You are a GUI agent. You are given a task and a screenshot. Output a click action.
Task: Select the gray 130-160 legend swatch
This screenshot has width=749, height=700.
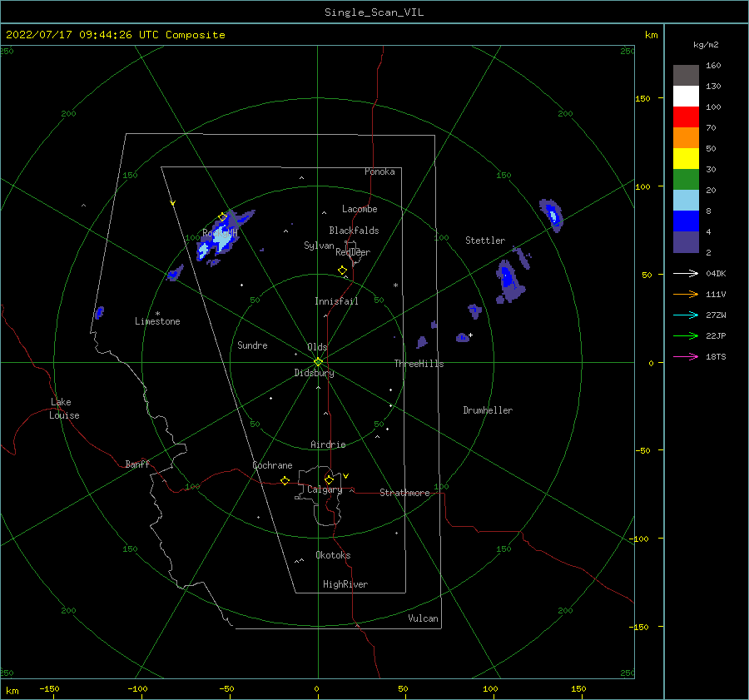pyautogui.click(x=686, y=76)
